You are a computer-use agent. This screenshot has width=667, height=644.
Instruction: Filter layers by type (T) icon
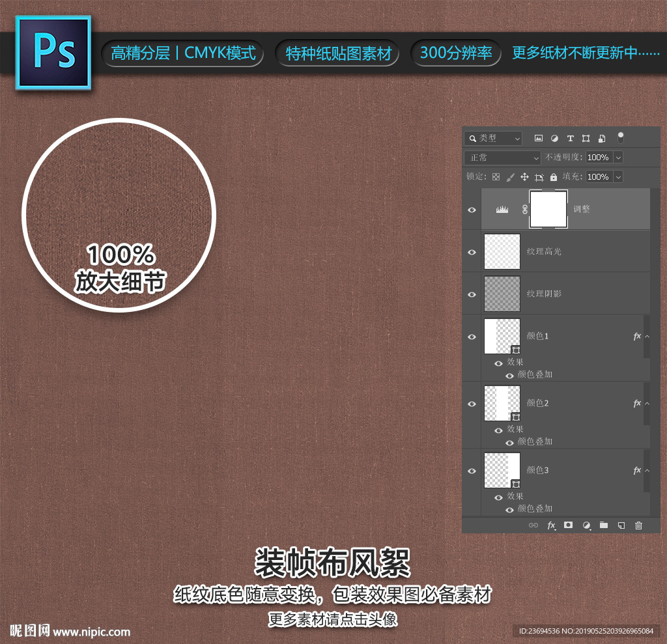click(571, 138)
